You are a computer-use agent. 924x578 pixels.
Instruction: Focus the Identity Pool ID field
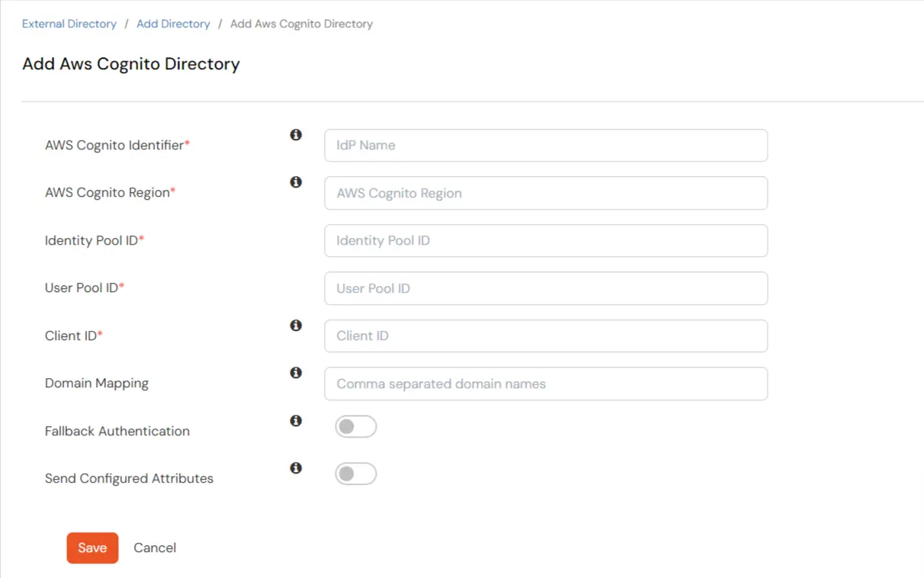[546, 240]
